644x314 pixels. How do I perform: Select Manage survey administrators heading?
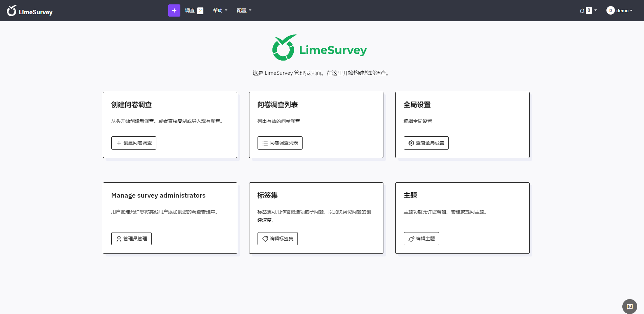(x=158, y=195)
